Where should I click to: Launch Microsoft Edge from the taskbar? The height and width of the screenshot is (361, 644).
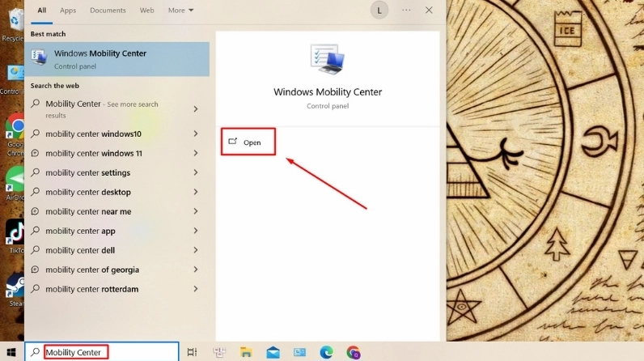pos(326,352)
